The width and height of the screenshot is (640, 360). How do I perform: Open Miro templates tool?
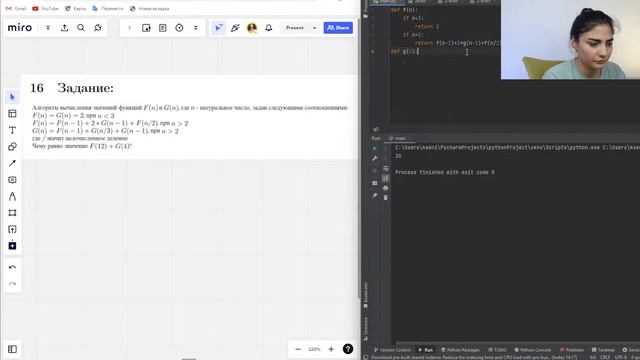(12, 113)
